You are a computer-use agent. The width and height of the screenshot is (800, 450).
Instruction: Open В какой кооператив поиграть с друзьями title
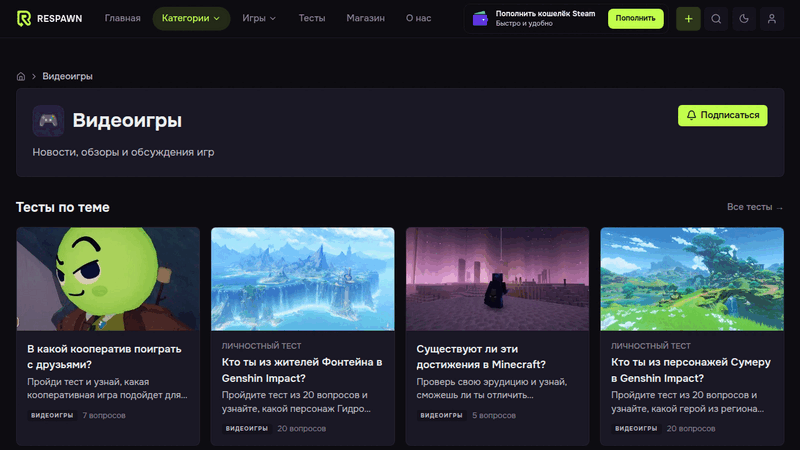click(104, 357)
